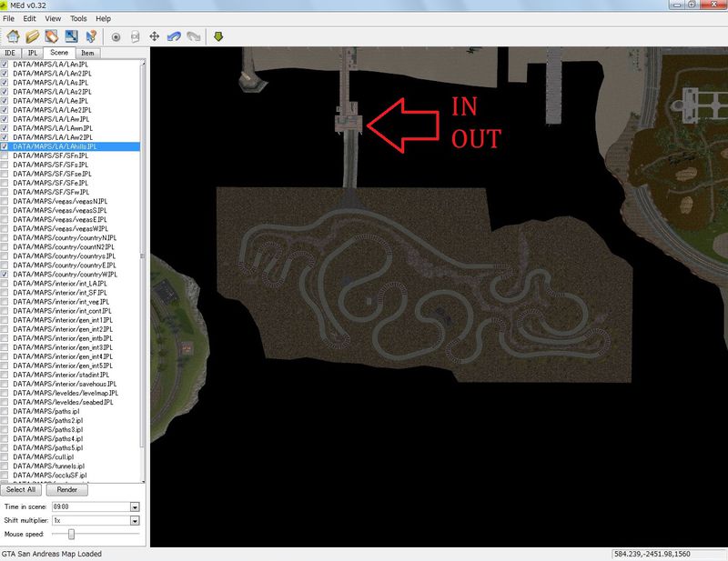Select the DATA/MAPS/LA/LAe2.IPL entry
The width and height of the screenshot is (728, 561).
[x=52, y=110]
